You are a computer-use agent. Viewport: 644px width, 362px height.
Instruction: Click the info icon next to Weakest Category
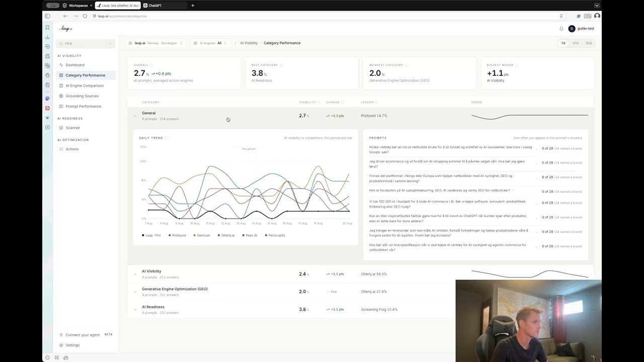(x=406, y=65)
